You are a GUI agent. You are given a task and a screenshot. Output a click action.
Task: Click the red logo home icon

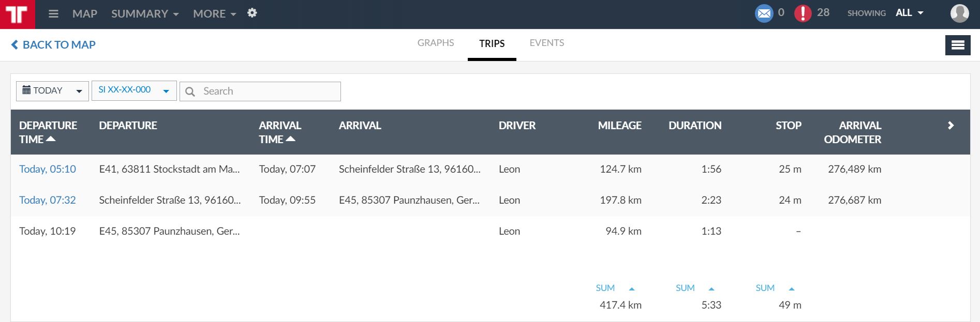[x=17, y=14]
